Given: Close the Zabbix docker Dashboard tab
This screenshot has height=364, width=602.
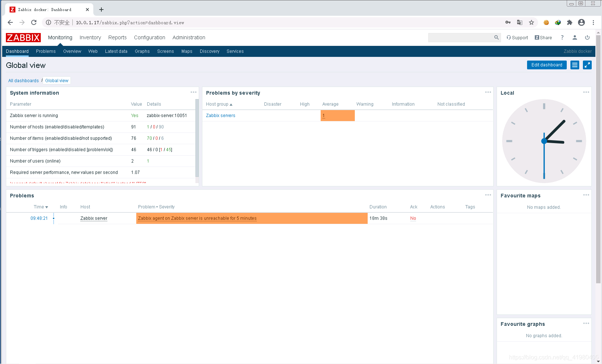Looking at the screenshot, I should click(87, 10).
